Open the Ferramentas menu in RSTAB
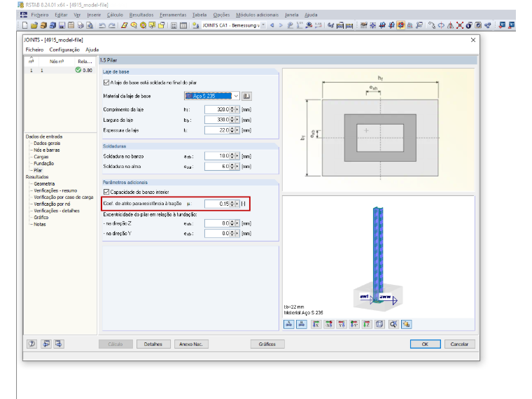 [x=173, y=15]
